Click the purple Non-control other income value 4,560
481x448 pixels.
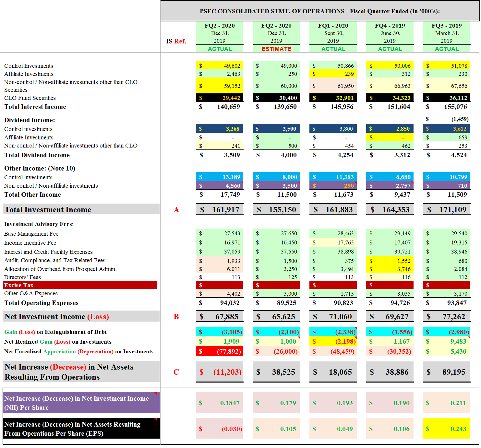point(233,186)
